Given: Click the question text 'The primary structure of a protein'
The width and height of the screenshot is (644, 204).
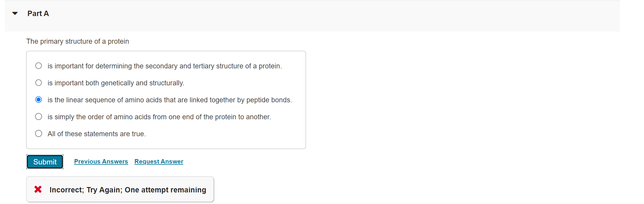Looking at the screenshot, I should click(x=78, y=41).
